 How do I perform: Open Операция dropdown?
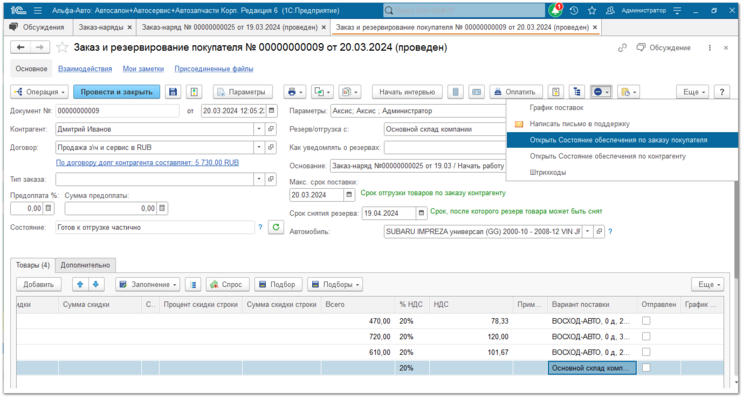pos(39,92)
